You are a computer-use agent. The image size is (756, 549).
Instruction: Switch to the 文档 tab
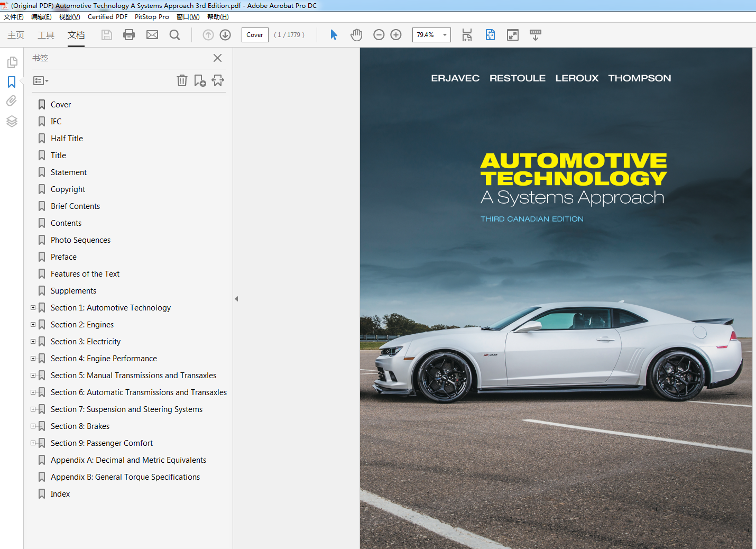point(76,35)
